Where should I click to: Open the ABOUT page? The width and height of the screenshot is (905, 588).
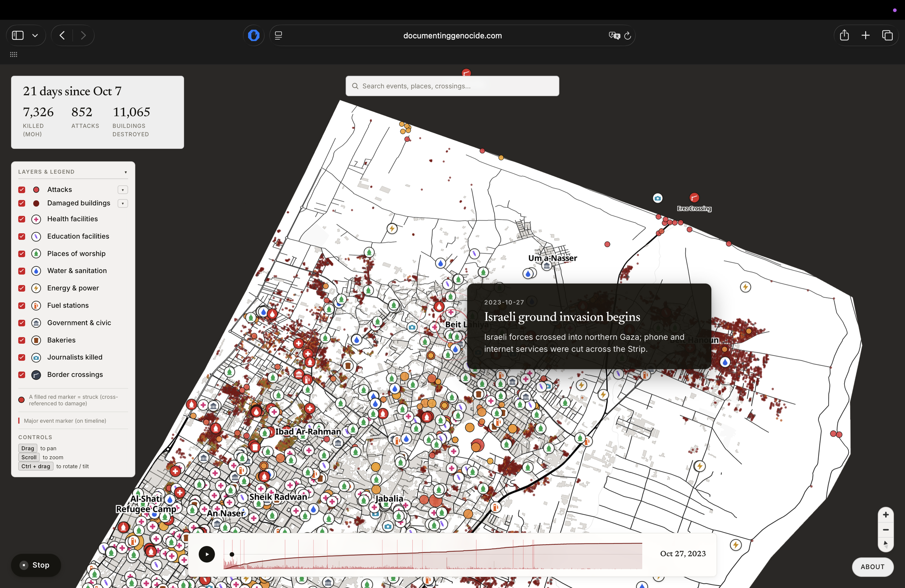tap(872, 567)
